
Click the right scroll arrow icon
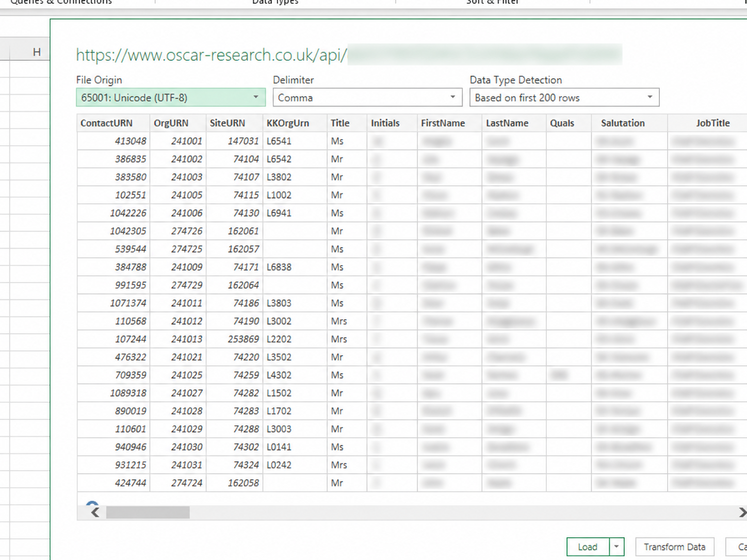[x=742, y=512]
